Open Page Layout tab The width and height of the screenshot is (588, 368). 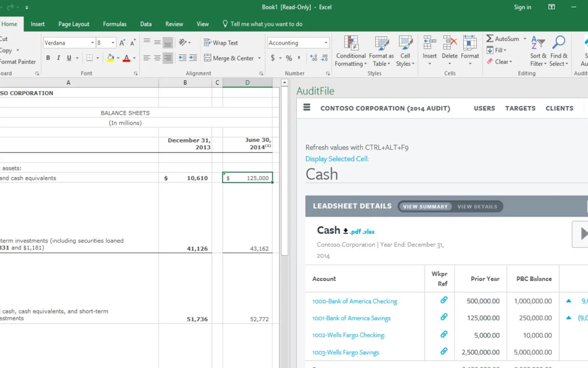tap(73, 24)
